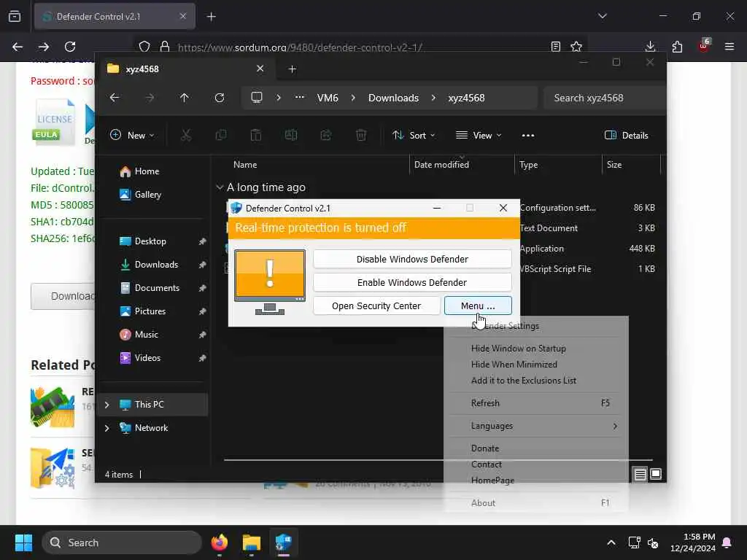Go up one folder in File Explorer

pos(185,98)
